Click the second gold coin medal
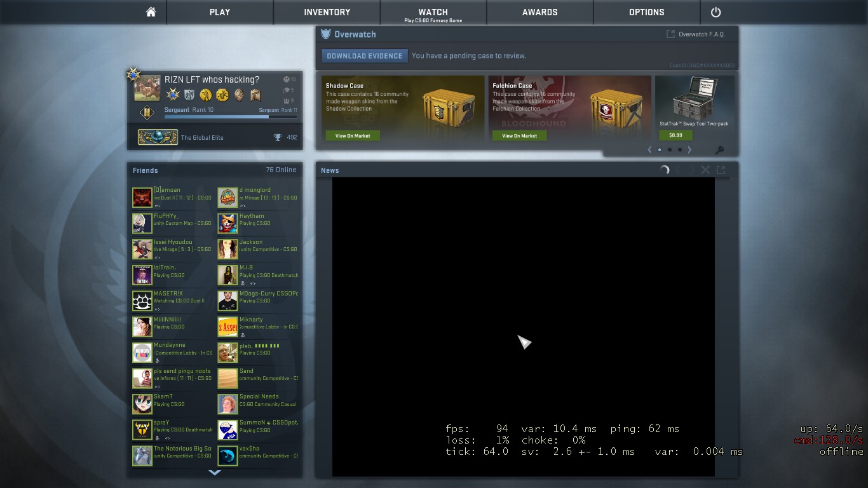868x488 pixels. pyautogui.click(x=222, y=95)
